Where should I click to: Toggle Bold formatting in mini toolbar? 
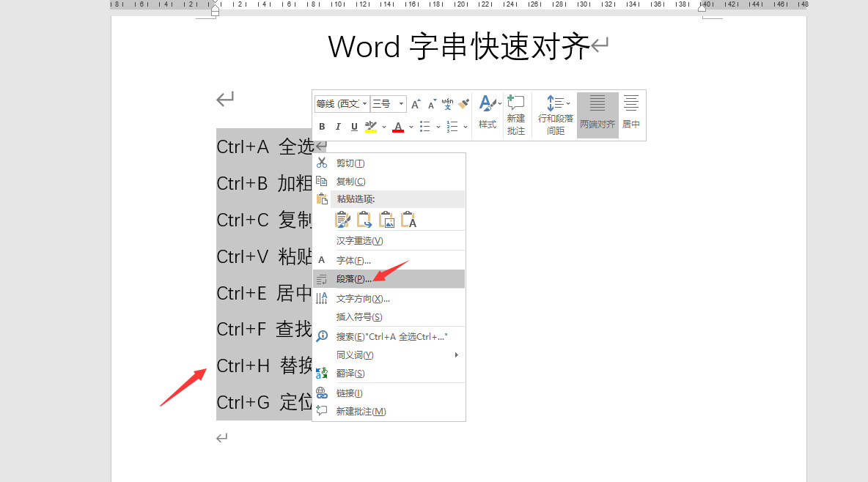coord(322,127)
